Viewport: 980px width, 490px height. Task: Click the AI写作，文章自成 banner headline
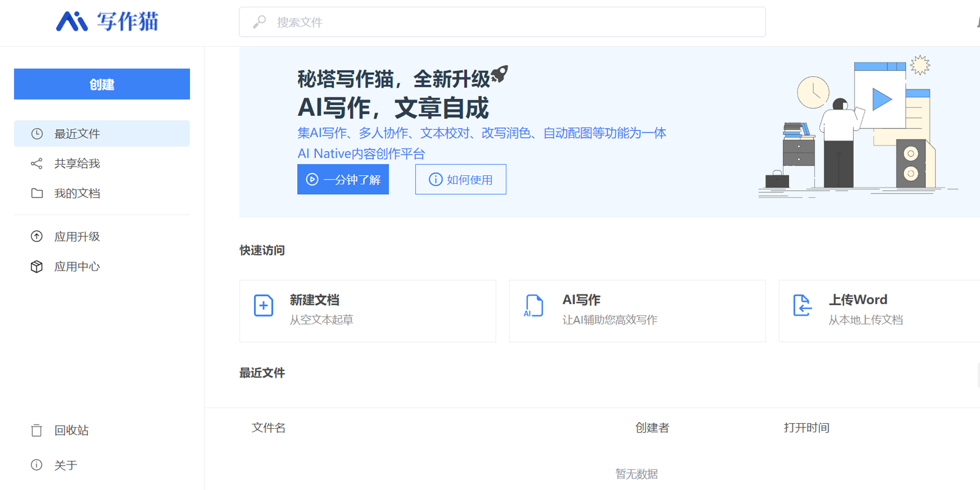tap(393, 108)
